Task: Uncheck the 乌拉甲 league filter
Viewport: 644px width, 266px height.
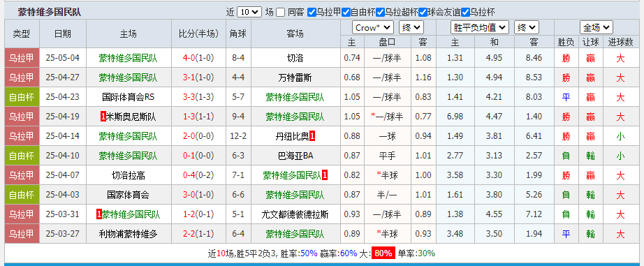Action: tap(312, 13)
